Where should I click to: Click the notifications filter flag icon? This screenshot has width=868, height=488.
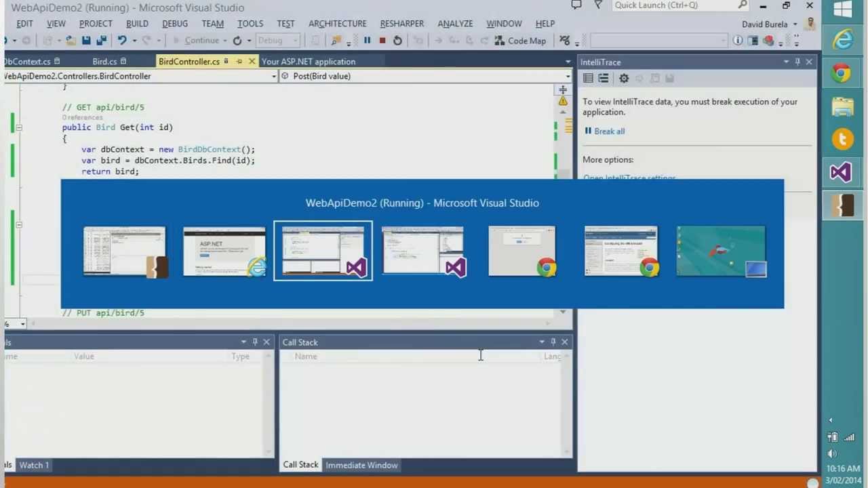point(597,5)
